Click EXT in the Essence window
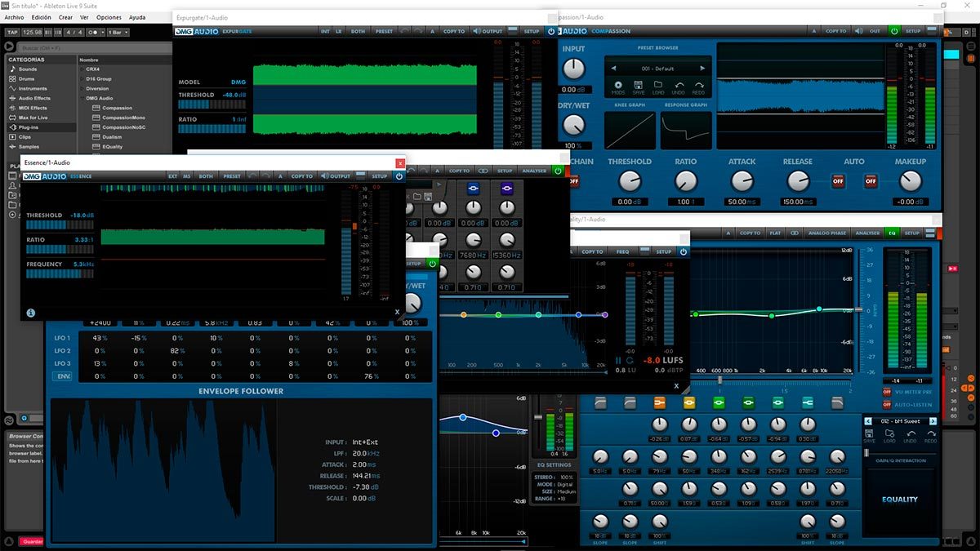Image resolution: width=980 pixels, height=551 pixels. point(172,176)
